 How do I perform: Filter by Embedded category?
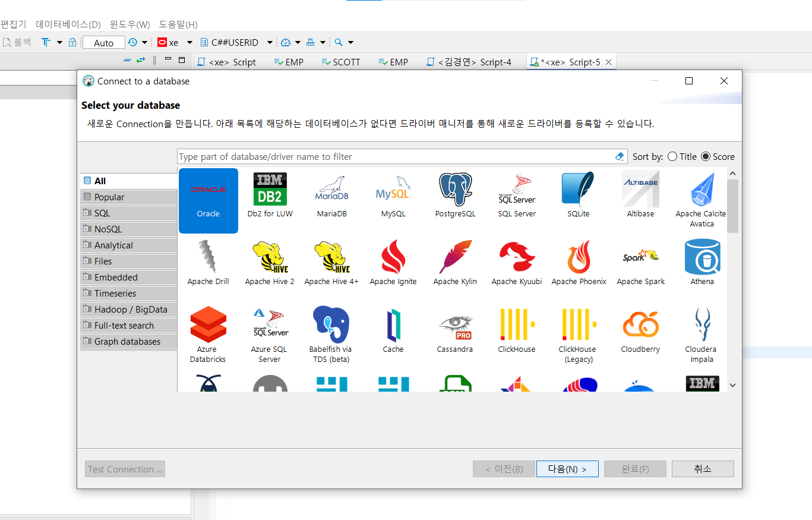pyautogui.click(x=128, y=278)
